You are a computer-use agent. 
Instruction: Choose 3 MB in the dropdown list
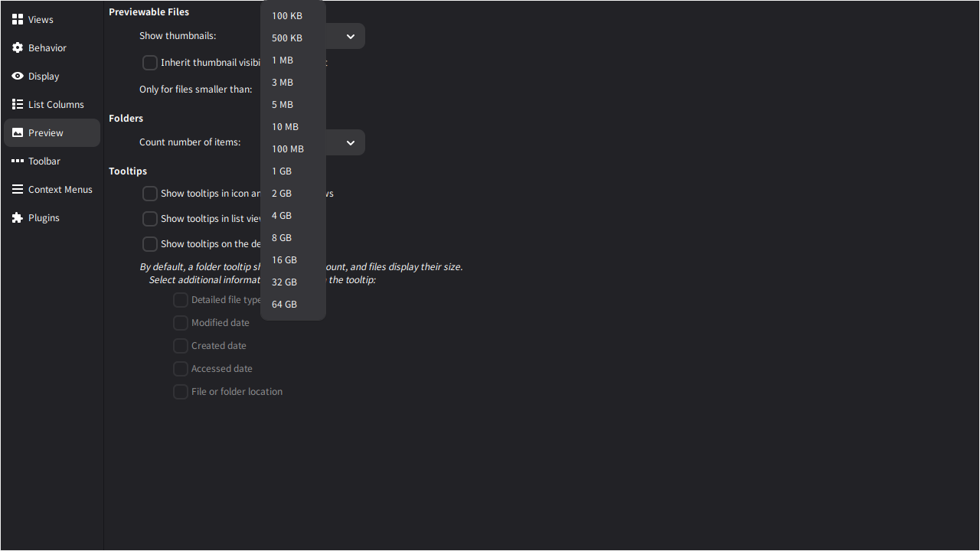(x=293, y=83)
